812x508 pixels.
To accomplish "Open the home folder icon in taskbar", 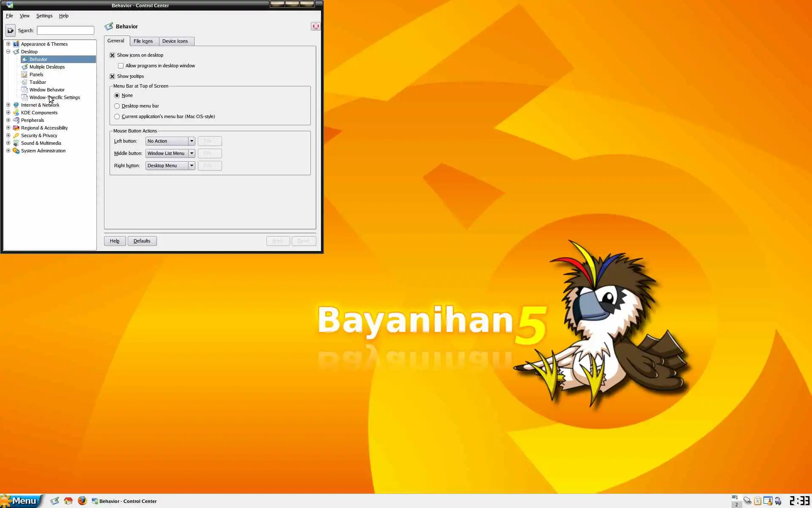I will [x=68, y=501].
